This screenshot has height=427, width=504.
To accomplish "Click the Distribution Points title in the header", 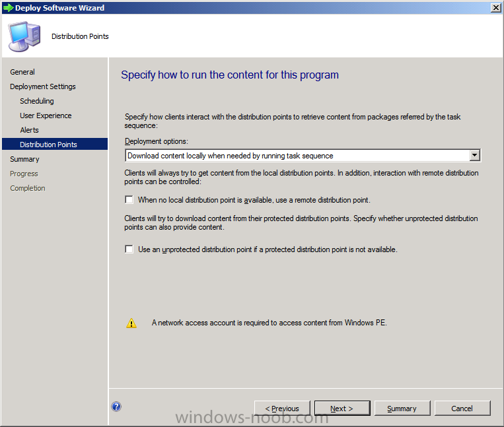I will pyautogui.click(x=80, y=36).
